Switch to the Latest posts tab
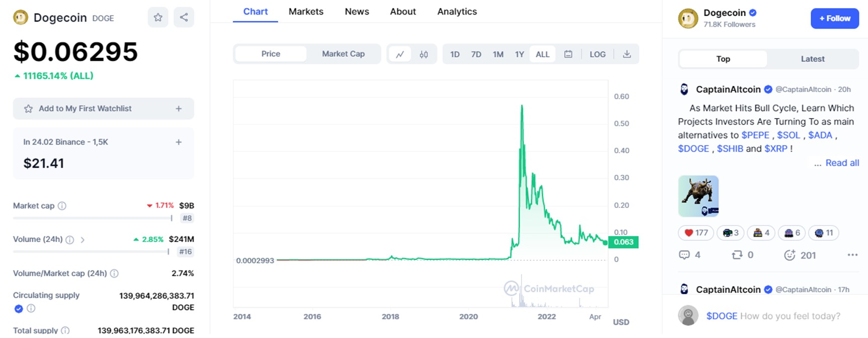Viewport: 868px width, 338px height. pos(812,59)
